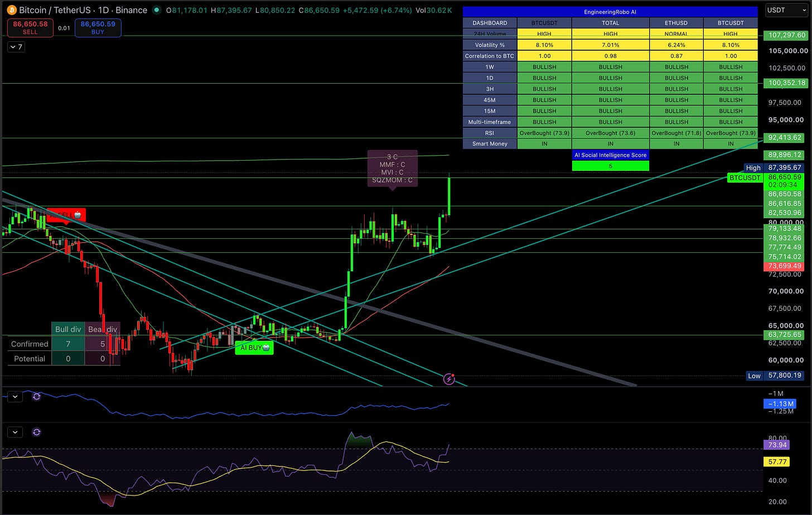Click the Bull div table header

pos(68,329)
